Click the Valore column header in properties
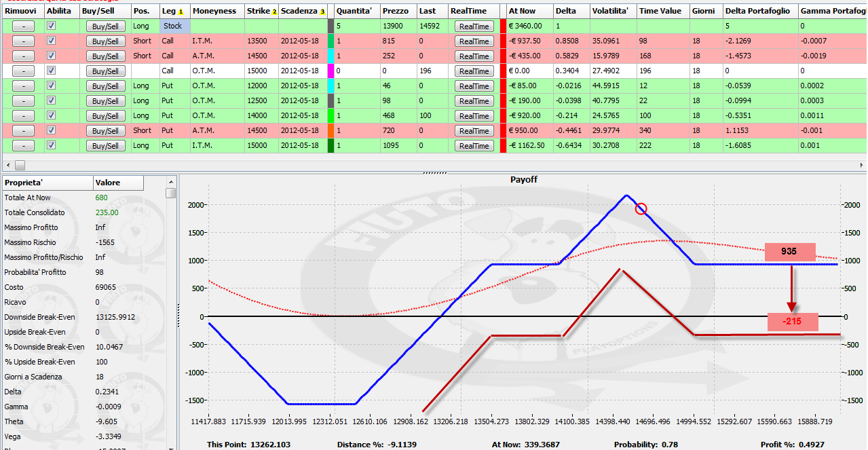 pos(118,183)
